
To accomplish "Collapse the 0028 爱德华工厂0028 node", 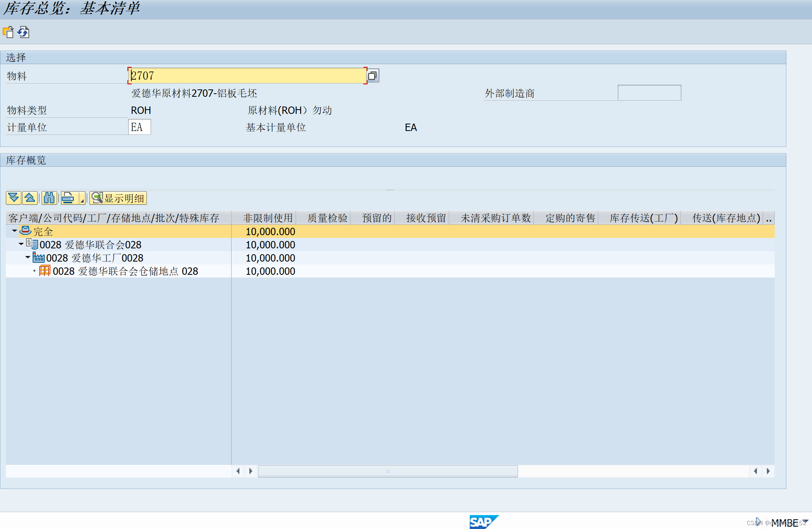I will (x=28, y=257).
